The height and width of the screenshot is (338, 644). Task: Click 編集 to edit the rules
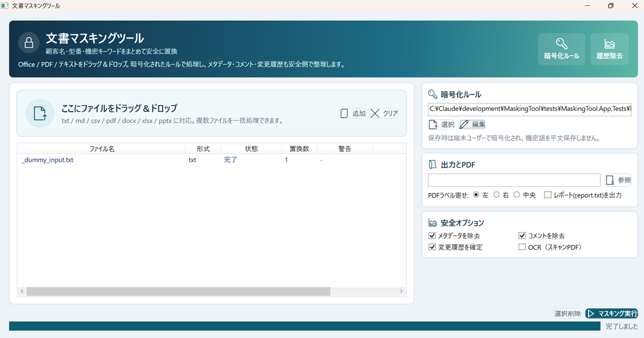click(x=472, y=124)
